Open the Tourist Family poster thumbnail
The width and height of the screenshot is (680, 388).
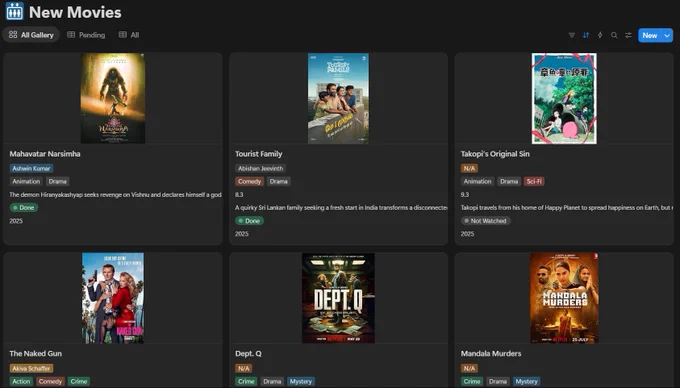pyautogui.click(x=338, y=98)
